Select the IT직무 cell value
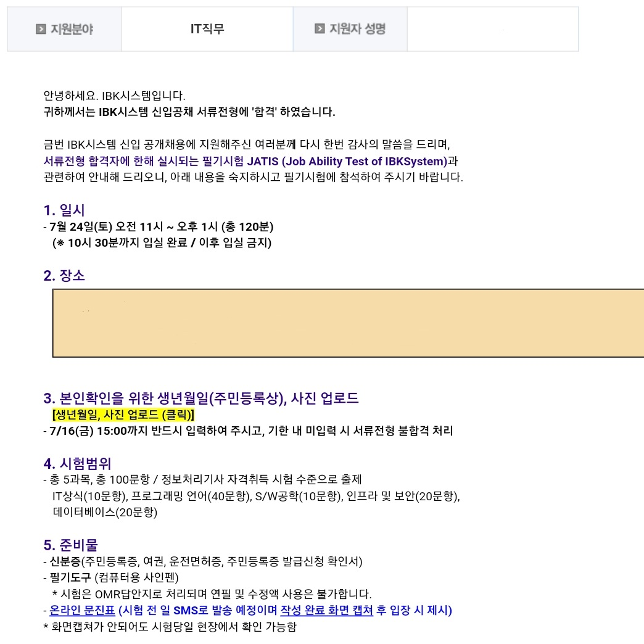644x644 pixels. [x=207, y=29]
